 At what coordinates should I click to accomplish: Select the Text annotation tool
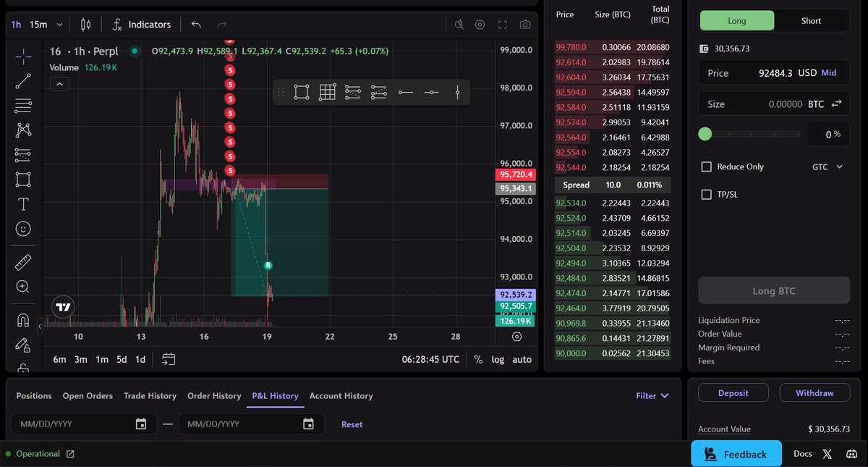tap(23, 203)
